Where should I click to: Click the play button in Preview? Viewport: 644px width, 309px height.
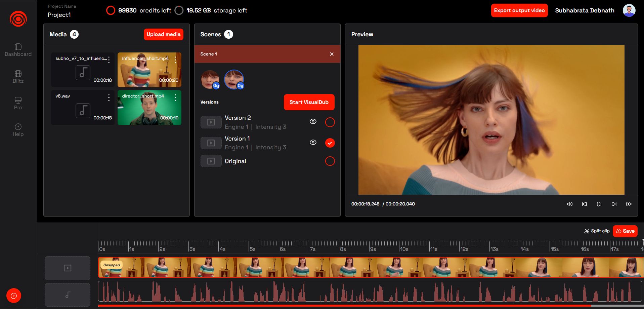point(599,204)
